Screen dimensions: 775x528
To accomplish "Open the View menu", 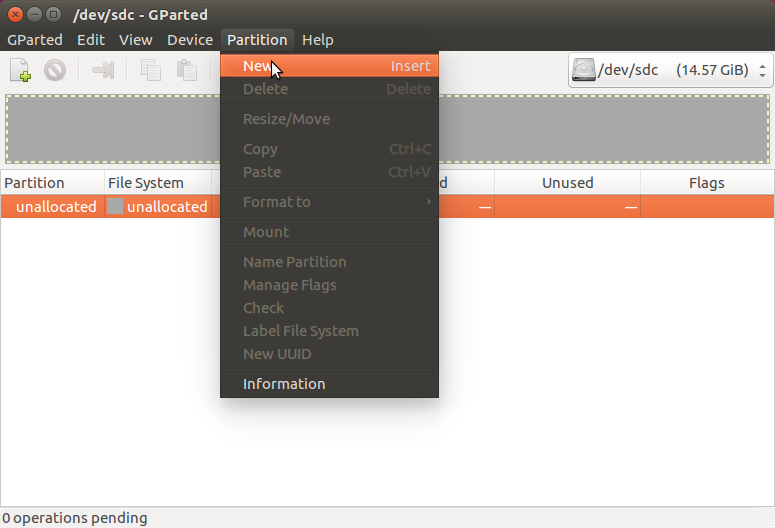I will tap(136, 40).
